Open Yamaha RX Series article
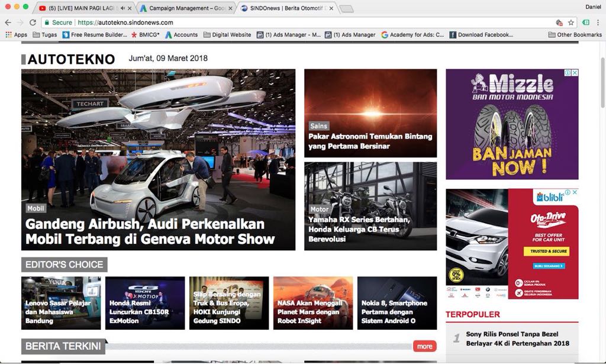 click(359, 229)
